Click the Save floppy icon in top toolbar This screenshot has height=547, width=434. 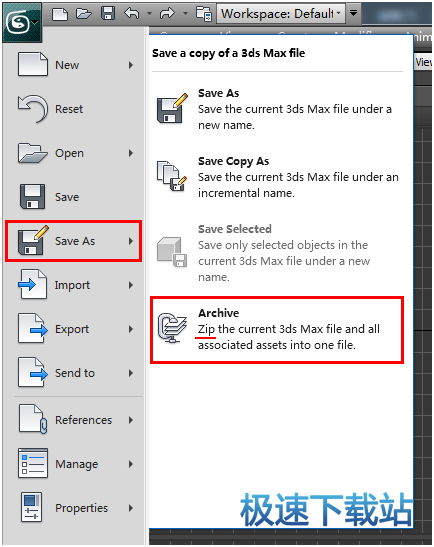108,14
